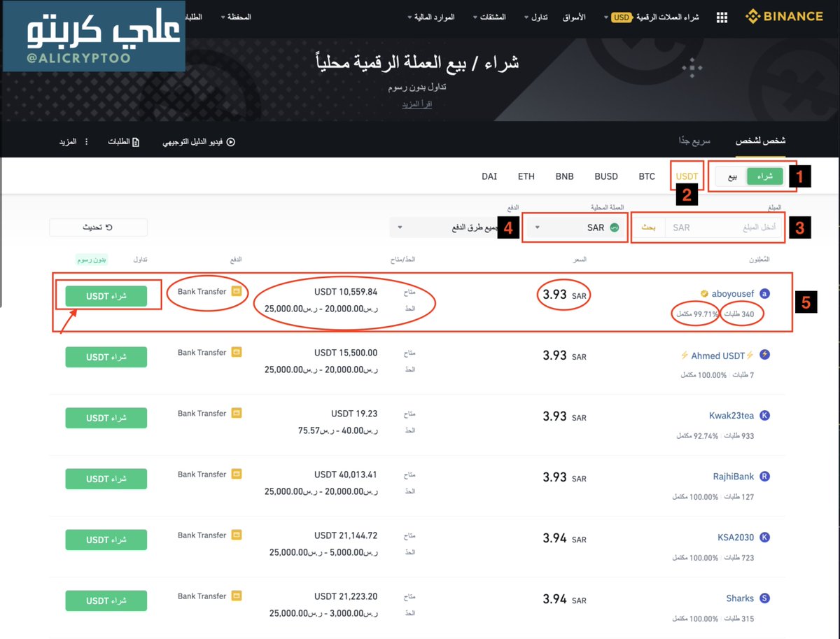Expand the المحفظة menu

click(x=236, y=17)
